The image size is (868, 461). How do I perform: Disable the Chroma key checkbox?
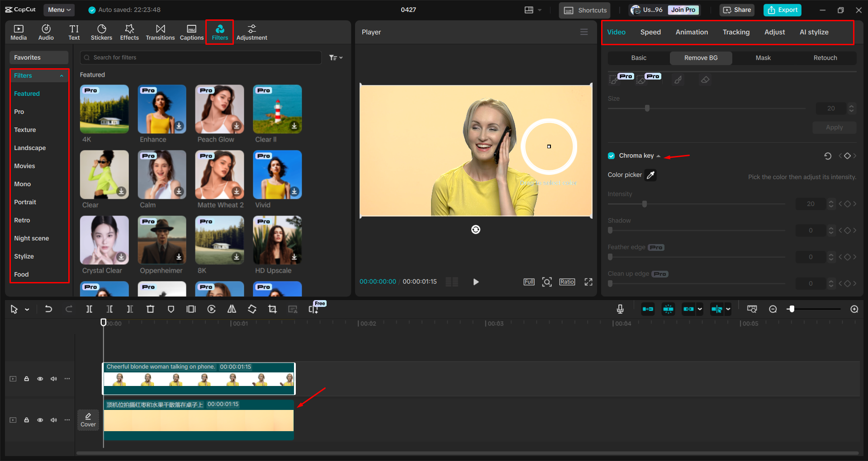pyautogui.click(x=611, y=155)
